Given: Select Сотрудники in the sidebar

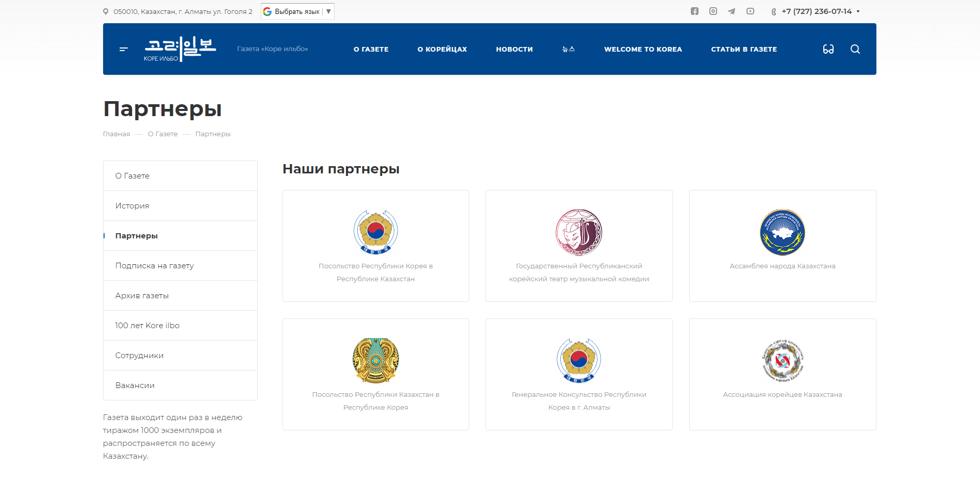Looking at the screenshot, I should [x=180, y=356].
